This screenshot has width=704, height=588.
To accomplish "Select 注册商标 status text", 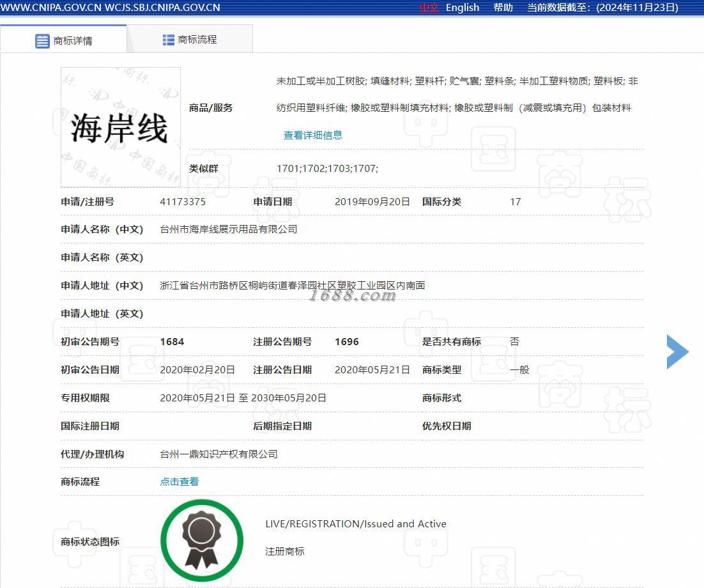I will coord(285,551).
